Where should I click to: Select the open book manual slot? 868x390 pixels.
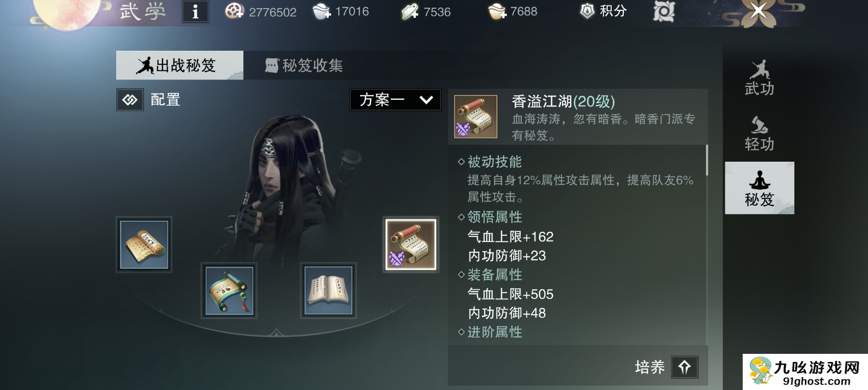(328, 291)
